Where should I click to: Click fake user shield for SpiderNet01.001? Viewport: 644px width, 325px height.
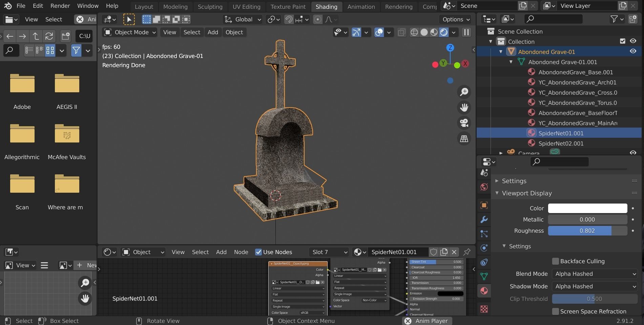coord(433,252)
